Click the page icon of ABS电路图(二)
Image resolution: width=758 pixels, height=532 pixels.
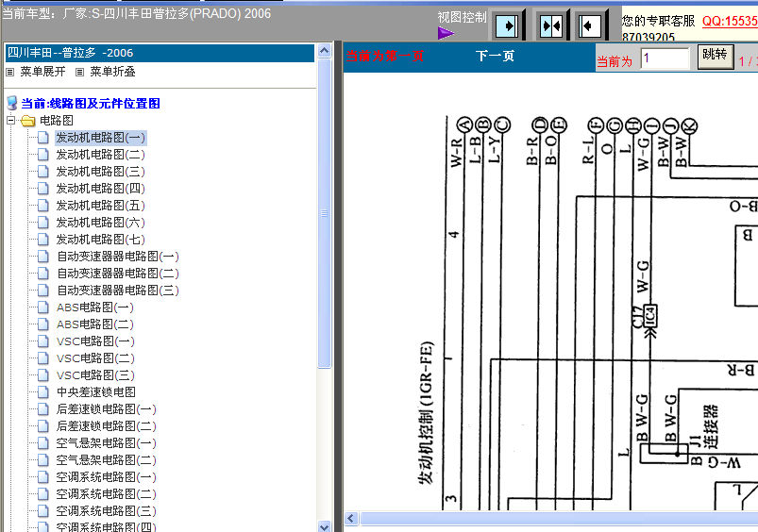point(43,324)
